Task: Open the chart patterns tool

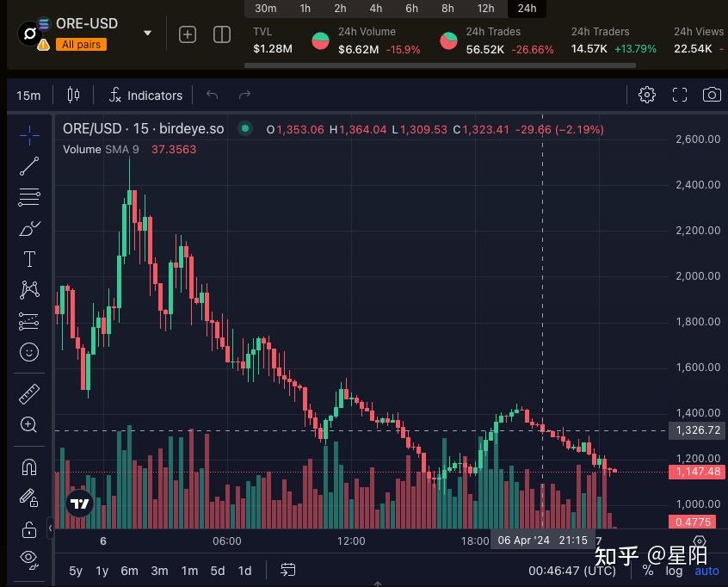Action: [x=29, y=290]
